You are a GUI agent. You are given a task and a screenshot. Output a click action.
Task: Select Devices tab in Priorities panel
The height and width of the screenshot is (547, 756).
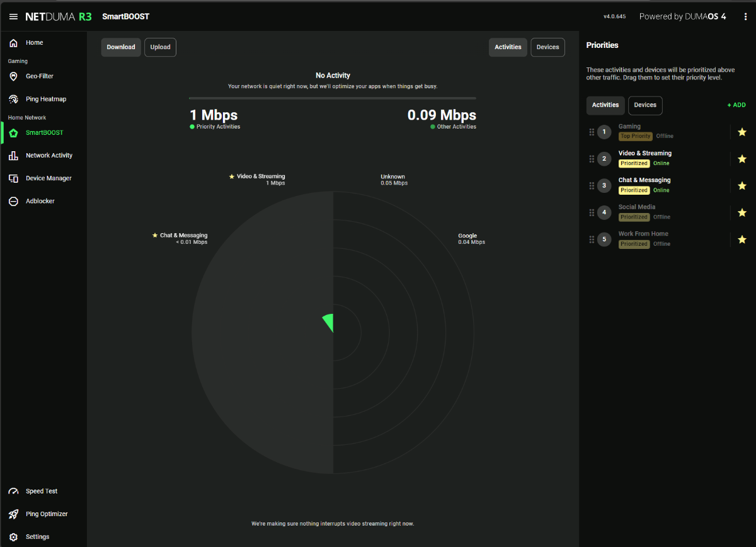[x=644, y=105]
